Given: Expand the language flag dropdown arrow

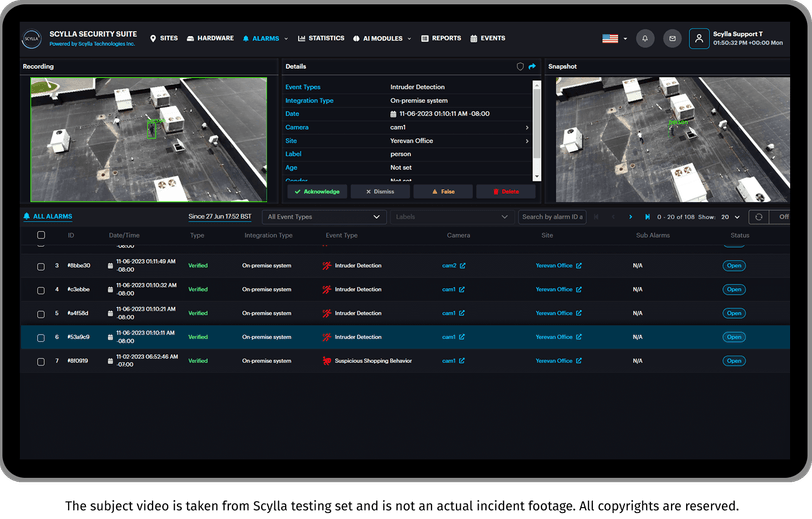Looking at the screenshot, I should [x=625, y=39].
